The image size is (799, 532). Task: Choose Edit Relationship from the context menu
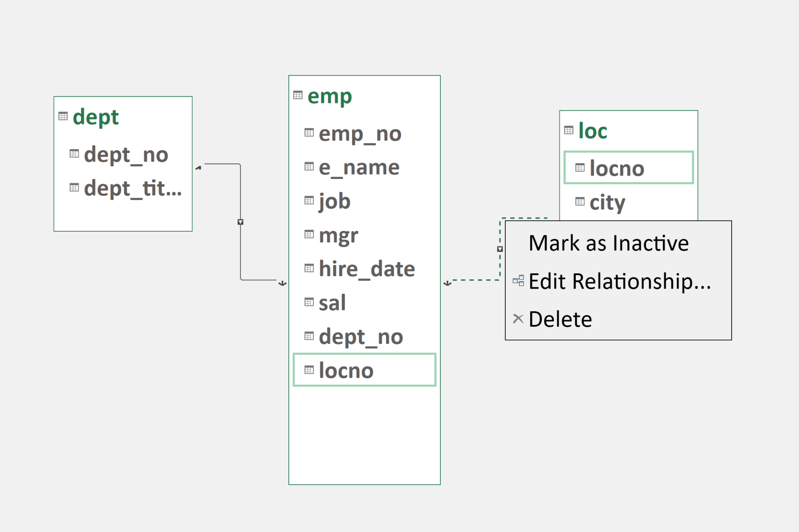619,281
